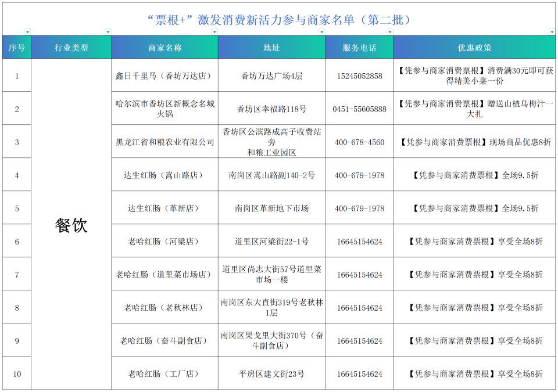Open the filter dropdown for the 优惠政策 column

click(x=552, y=32)
